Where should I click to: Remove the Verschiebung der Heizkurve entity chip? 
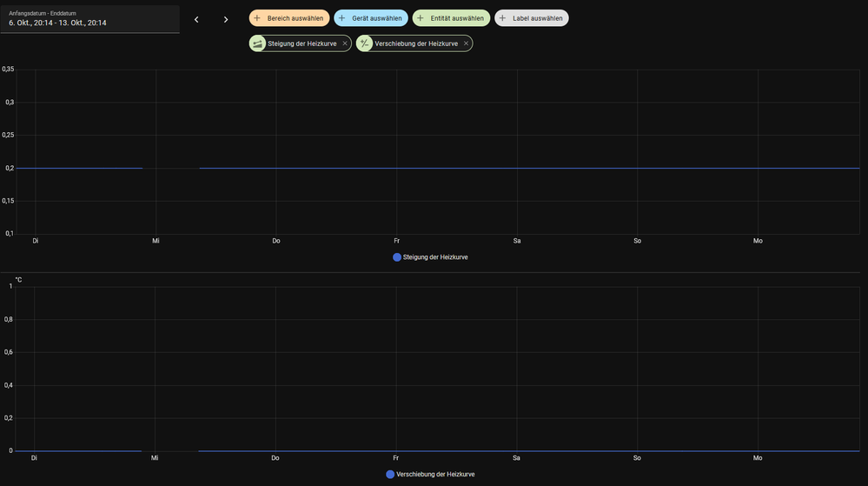coord(466,43)
